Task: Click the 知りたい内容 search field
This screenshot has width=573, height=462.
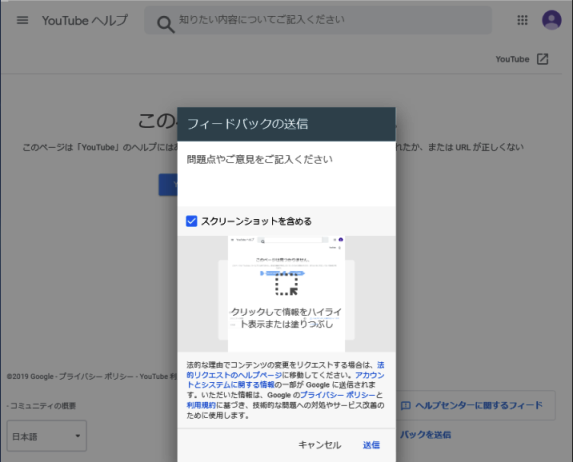Action: (x=318, y=20)
